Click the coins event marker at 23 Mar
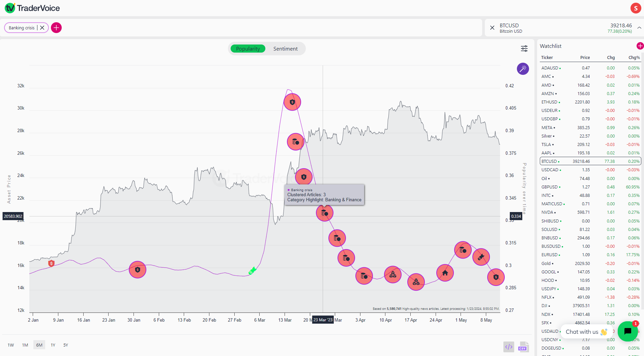 click(325, 213)
